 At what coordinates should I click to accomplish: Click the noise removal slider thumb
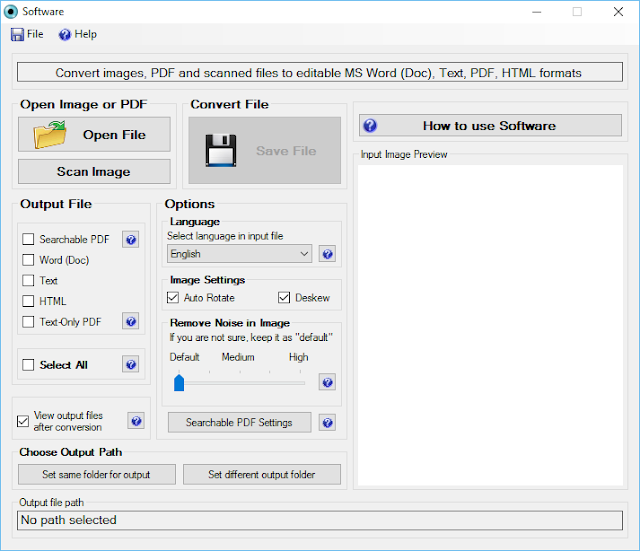[179, 383]
